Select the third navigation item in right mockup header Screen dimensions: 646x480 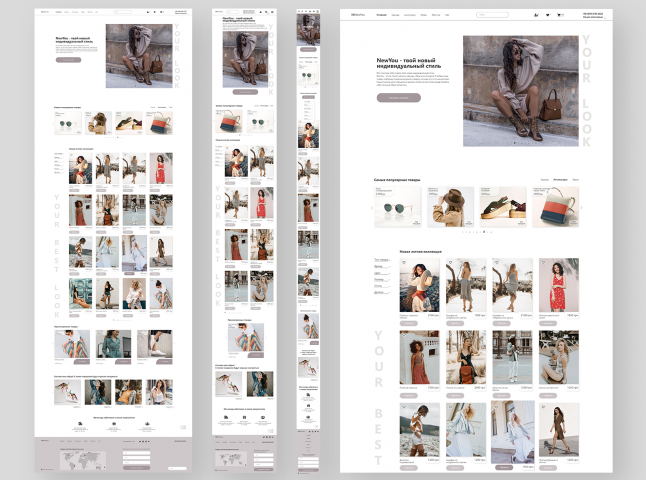point(410,15)
